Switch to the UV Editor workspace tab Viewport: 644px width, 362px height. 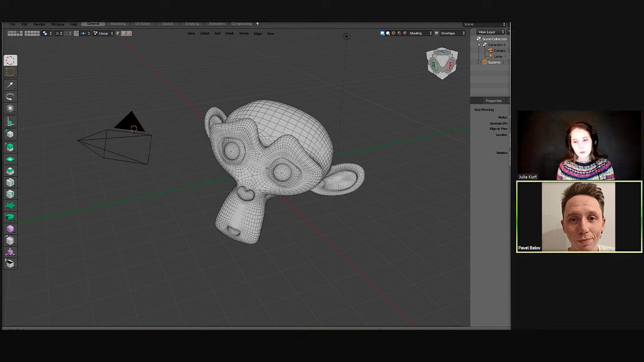(142, 24)
